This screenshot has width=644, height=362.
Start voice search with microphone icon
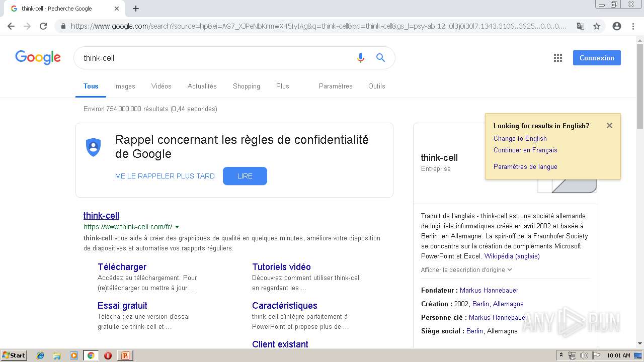click(360, 58)
